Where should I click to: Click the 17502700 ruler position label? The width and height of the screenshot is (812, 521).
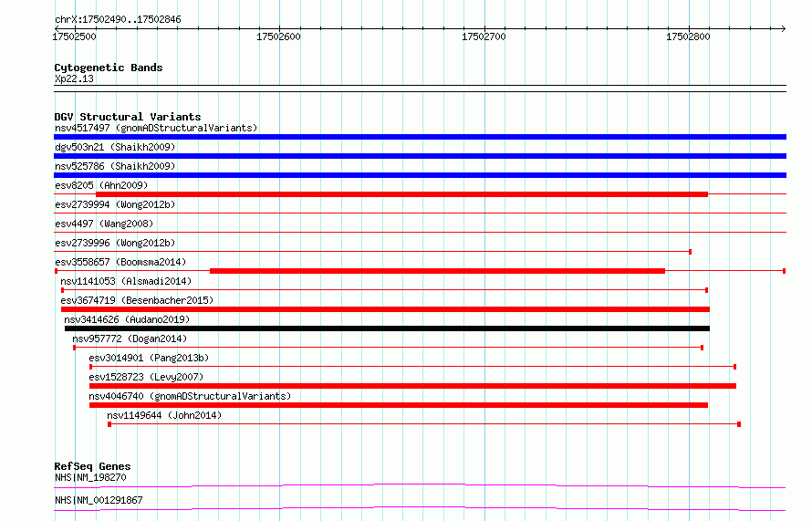point(484,36)
